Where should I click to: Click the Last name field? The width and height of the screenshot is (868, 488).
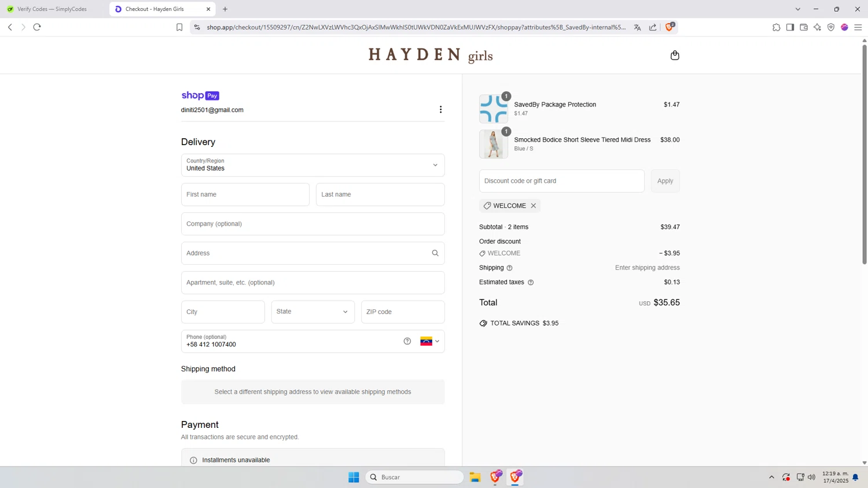[380, 195]
